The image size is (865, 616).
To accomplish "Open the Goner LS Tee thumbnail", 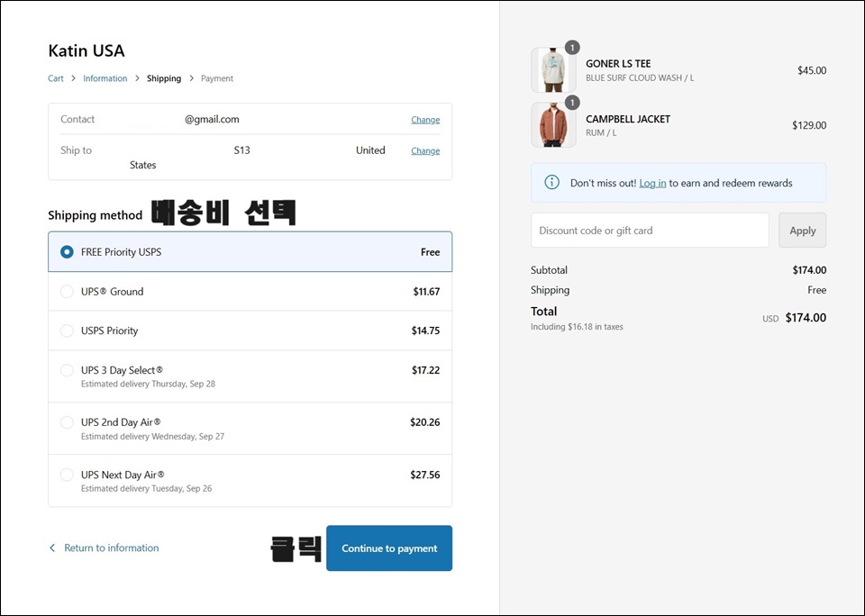I will [x=553, y=69].
